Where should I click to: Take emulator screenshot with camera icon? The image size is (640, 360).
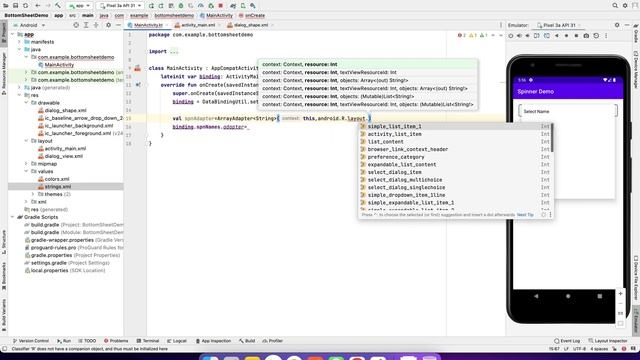pyautogui.click(x=586, y=36)
